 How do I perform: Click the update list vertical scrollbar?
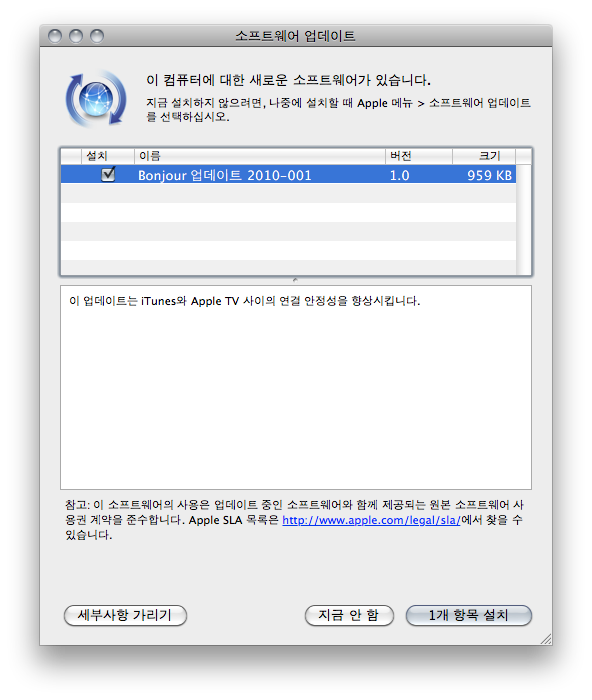point(524,219)
